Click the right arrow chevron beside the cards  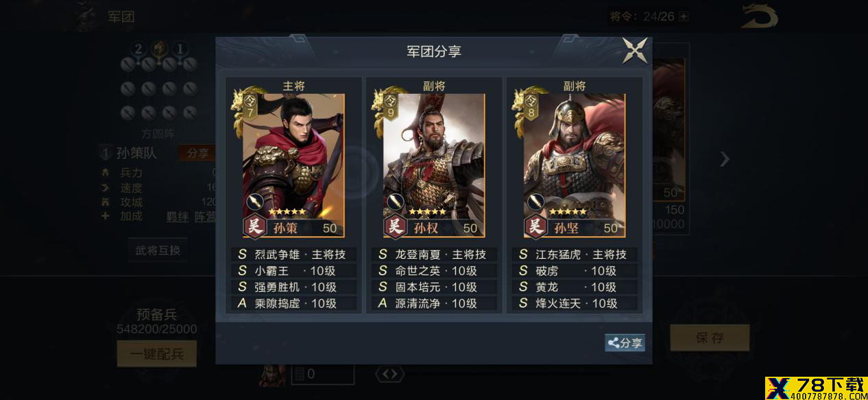725,159
